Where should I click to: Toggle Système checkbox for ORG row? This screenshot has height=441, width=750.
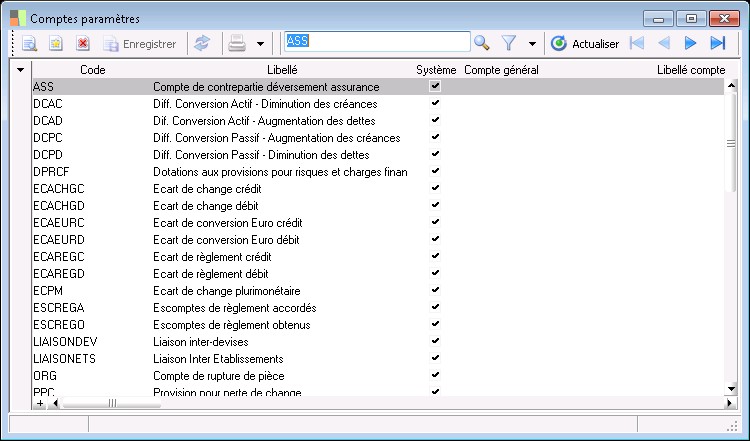[435, 375]
